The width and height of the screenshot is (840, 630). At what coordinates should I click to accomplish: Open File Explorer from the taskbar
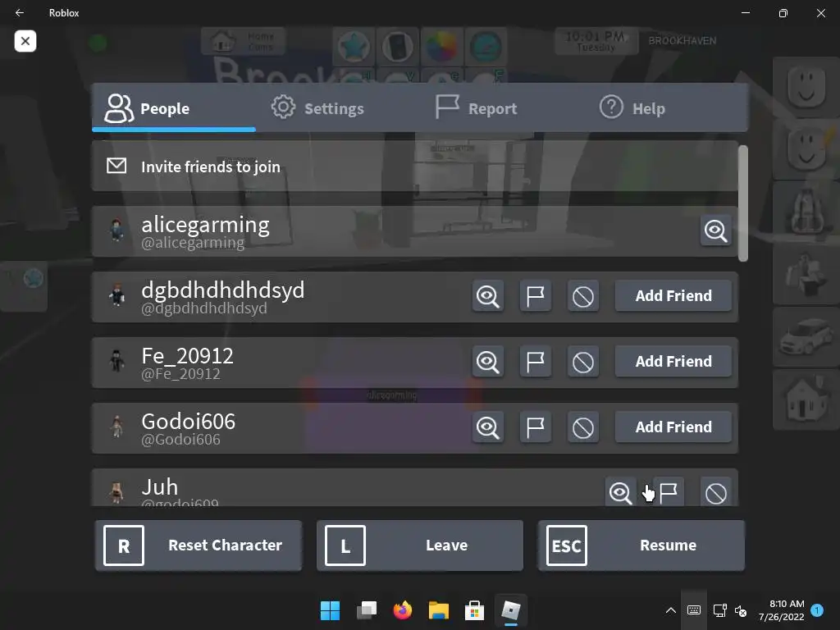coord(438,610)
